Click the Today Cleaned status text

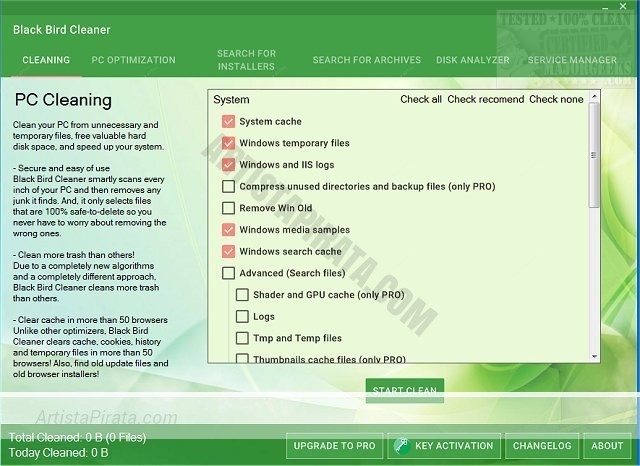pos(58,453)
